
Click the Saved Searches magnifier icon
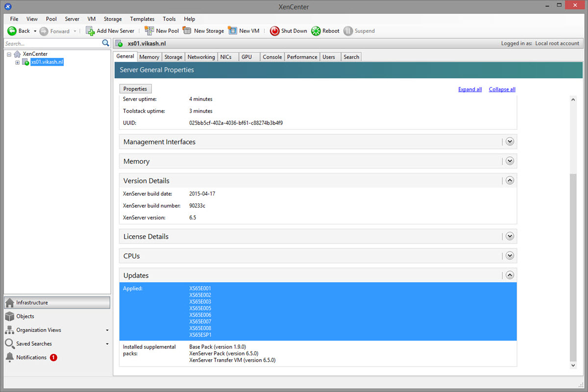pos(9,344)
